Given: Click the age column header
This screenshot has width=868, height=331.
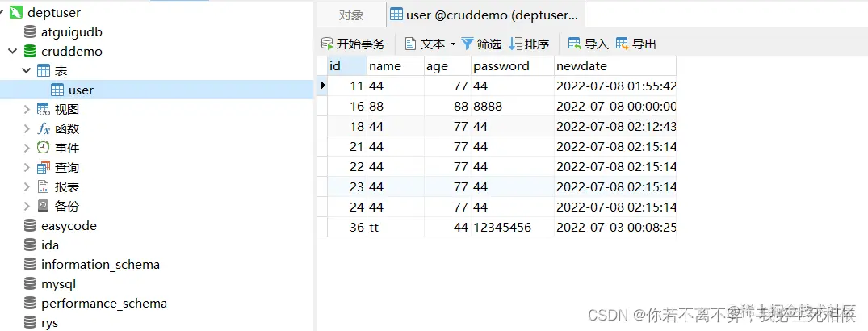Looking at the screenshot, I should [448, 66].
